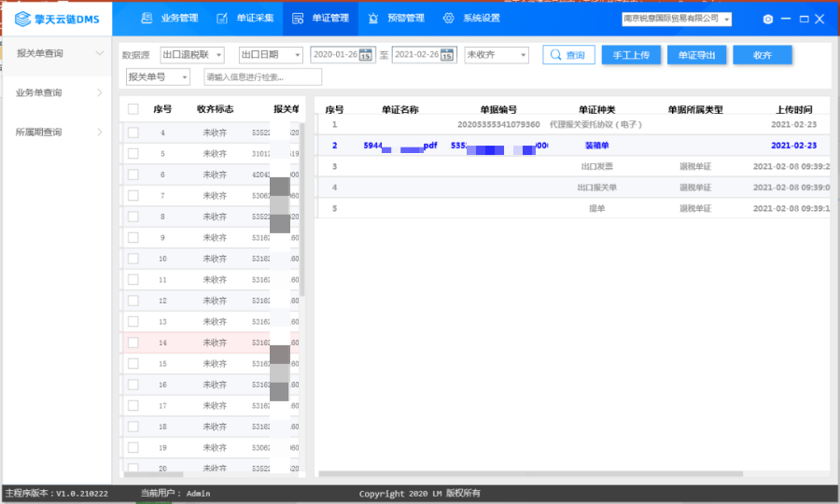Click the 单证管理 document icon

(298, 19)
